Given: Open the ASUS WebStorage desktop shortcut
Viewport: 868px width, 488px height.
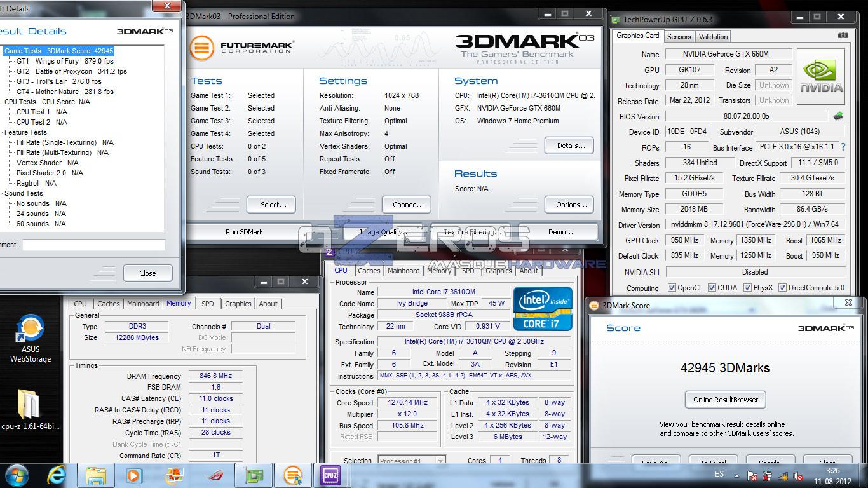Looking at the screenshot, I should (x=30, y=338).
